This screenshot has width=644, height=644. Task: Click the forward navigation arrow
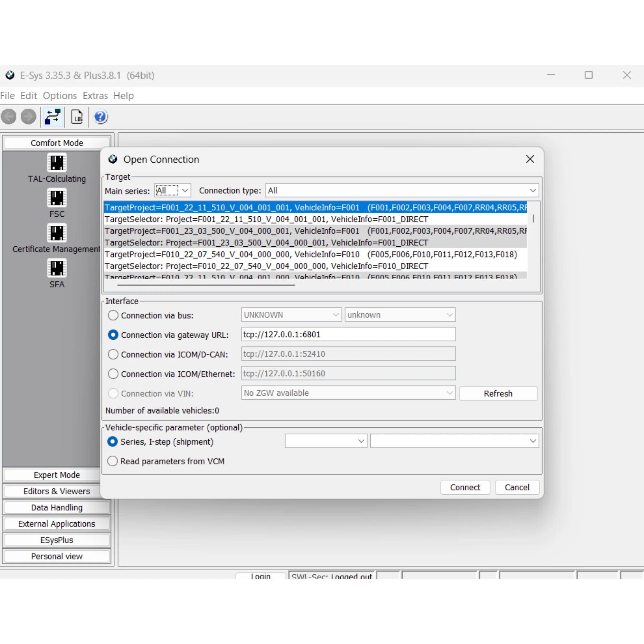click(28, 117)
